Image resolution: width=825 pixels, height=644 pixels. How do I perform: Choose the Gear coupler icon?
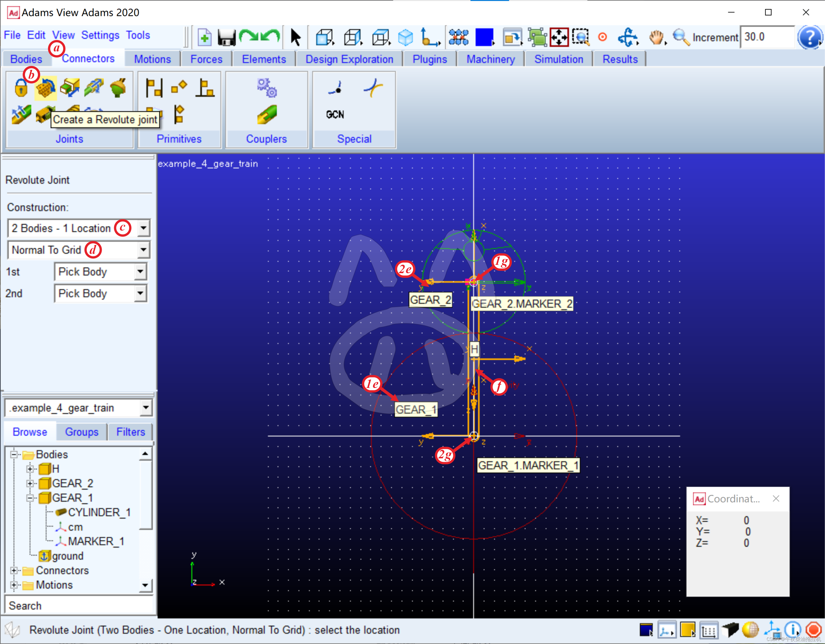(267, 88)
